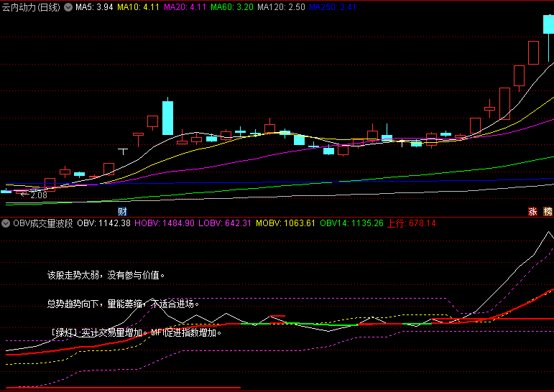Click the MA10: 4.11 label
This screenshot has height=392, width=554.
(x=138, y=7)
